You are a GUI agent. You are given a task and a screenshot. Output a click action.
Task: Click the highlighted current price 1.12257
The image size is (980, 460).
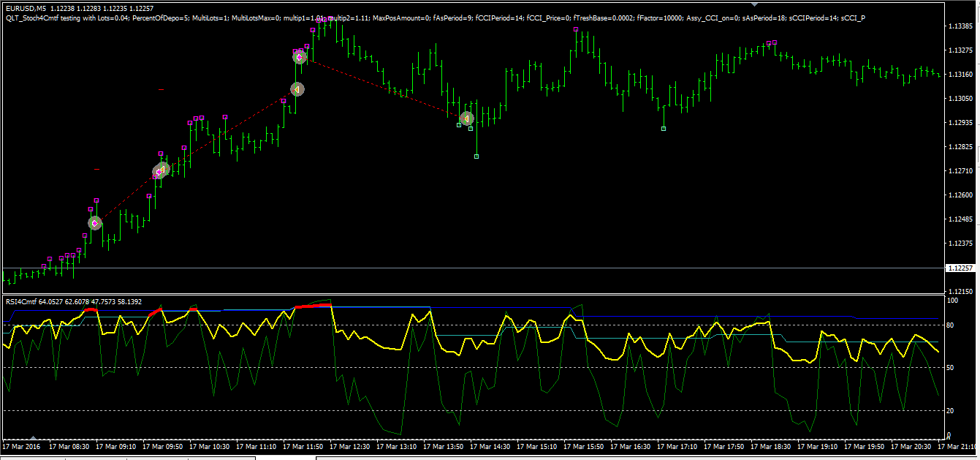pyautogui.click(x=960, y=268)
